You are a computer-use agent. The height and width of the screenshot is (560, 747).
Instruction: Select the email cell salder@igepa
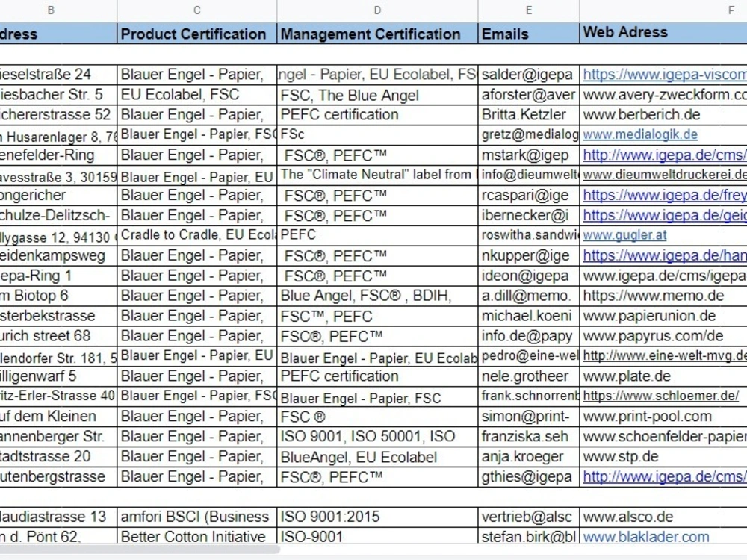point(529,75)
